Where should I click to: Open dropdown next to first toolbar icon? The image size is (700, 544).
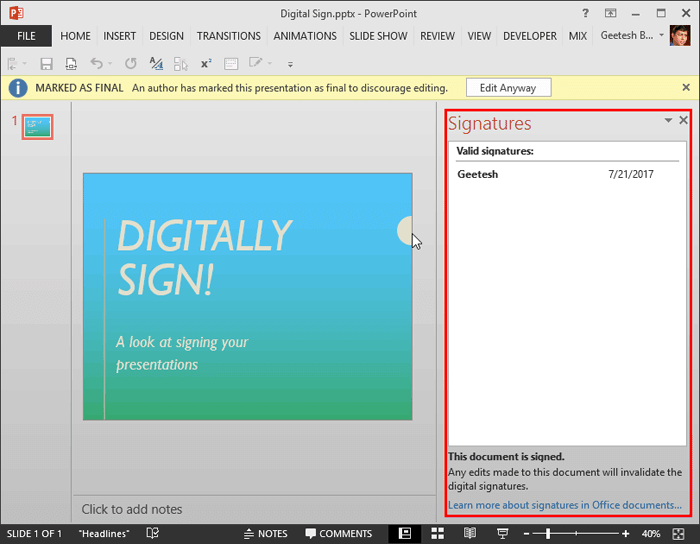click(x=25, y=63)
